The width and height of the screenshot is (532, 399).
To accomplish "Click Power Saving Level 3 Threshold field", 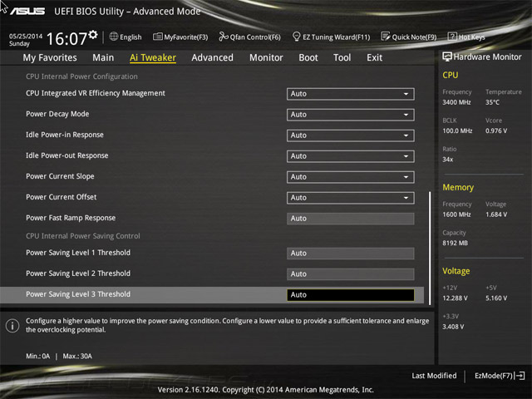I will click(x=351, y=295).
